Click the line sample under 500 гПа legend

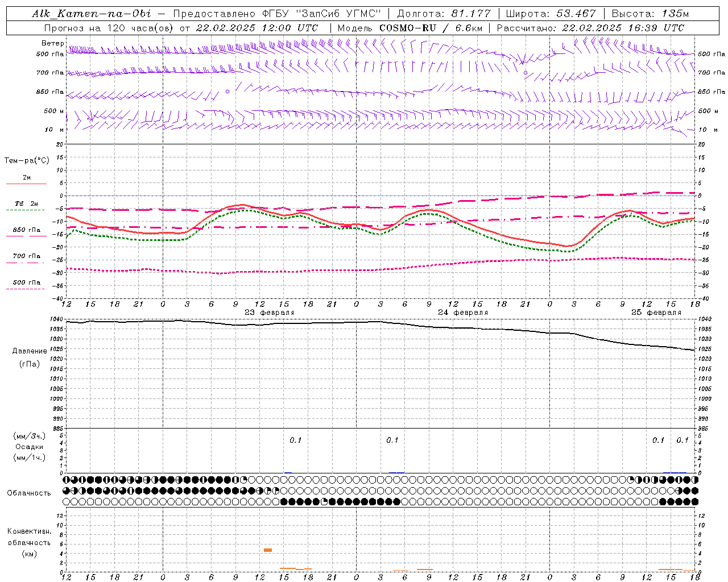[x=26, y=289]
